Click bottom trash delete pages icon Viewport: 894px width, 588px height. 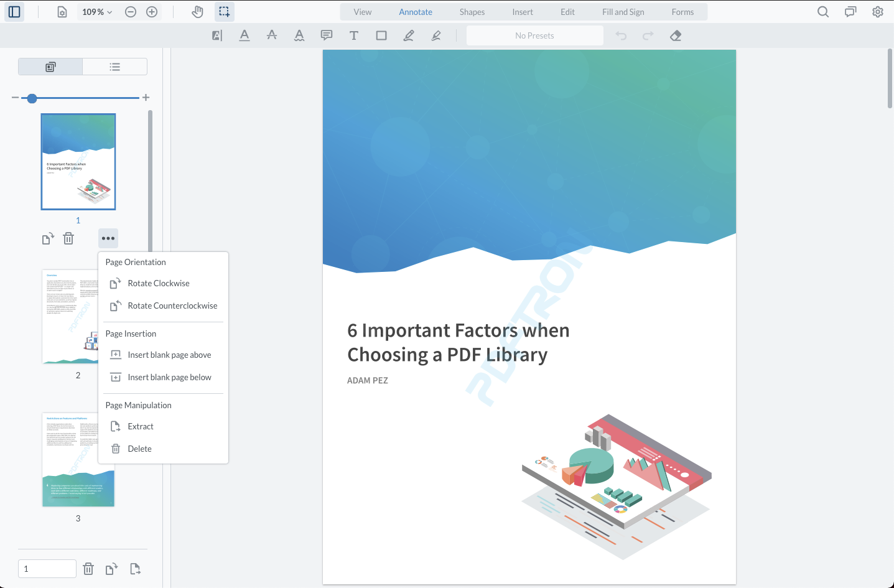pyautogui.click(x=88, y=569)
